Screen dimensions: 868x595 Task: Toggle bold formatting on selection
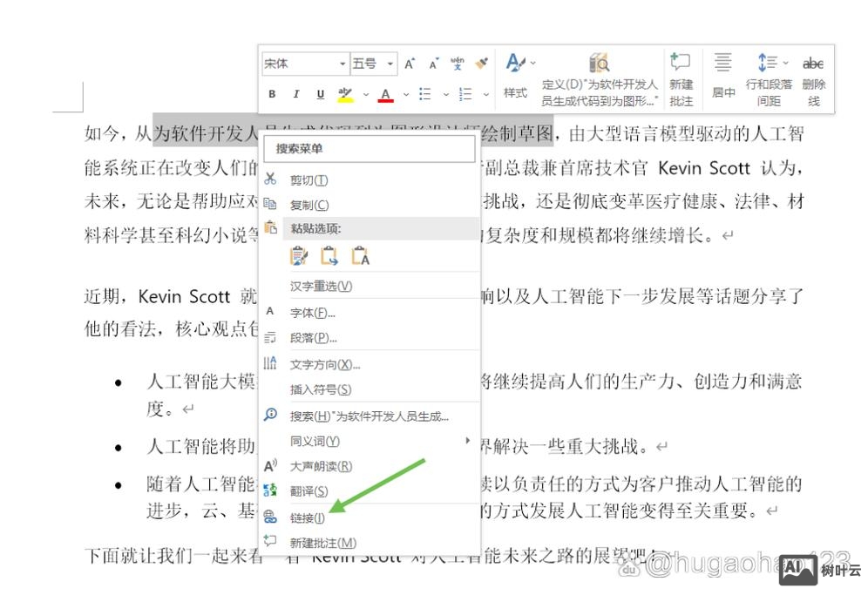(271, 93)
